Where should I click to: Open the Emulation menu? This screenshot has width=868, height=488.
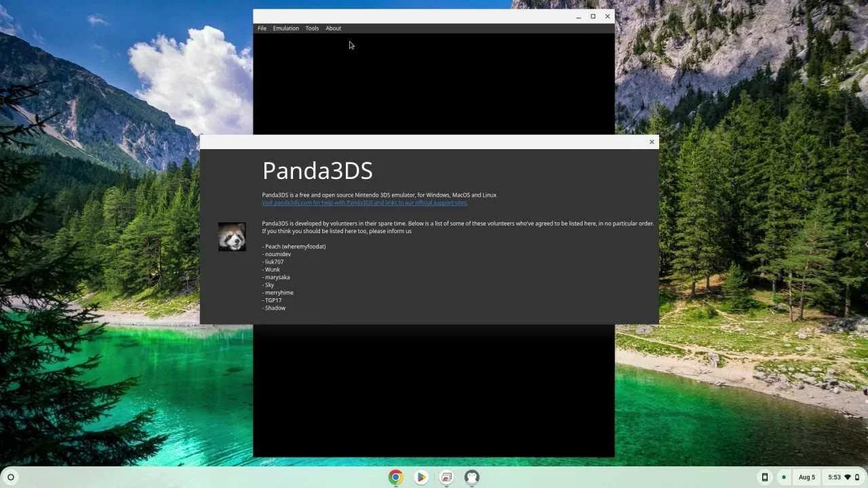[x=285, y=28]
